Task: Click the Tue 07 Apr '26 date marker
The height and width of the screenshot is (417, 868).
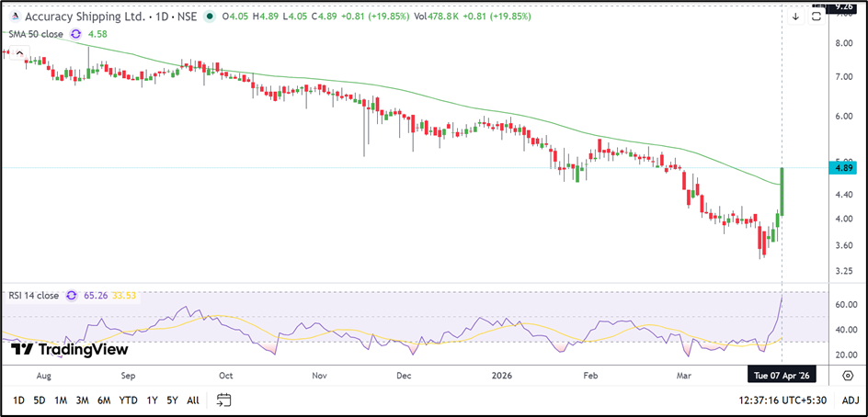Action: 782,376
